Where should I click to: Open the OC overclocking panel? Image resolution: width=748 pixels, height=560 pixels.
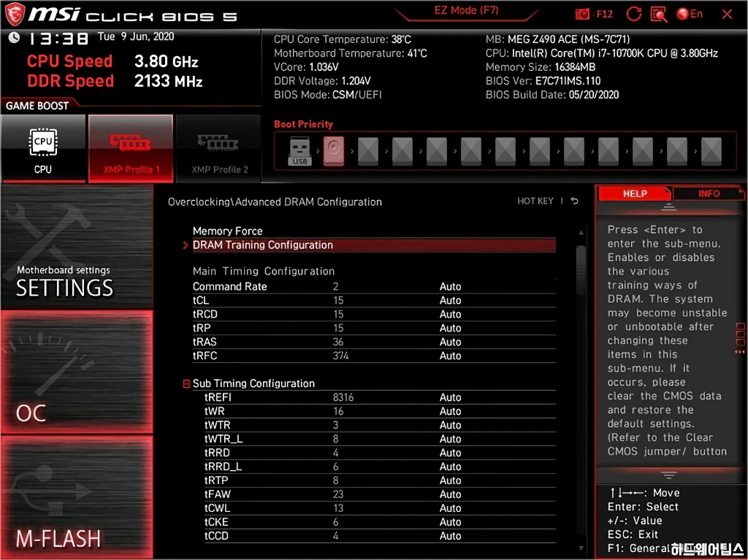click(77, 372)
